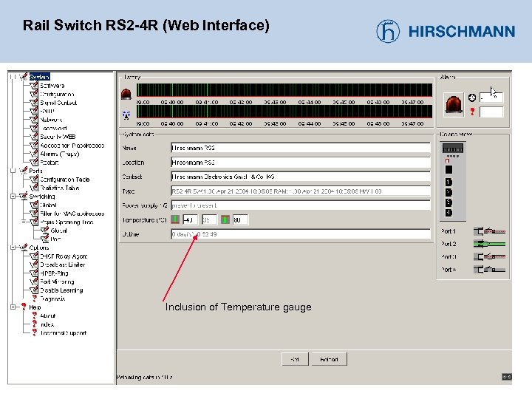
Task: Click port 1 on the device view image
Action: [x=449, y=183]
